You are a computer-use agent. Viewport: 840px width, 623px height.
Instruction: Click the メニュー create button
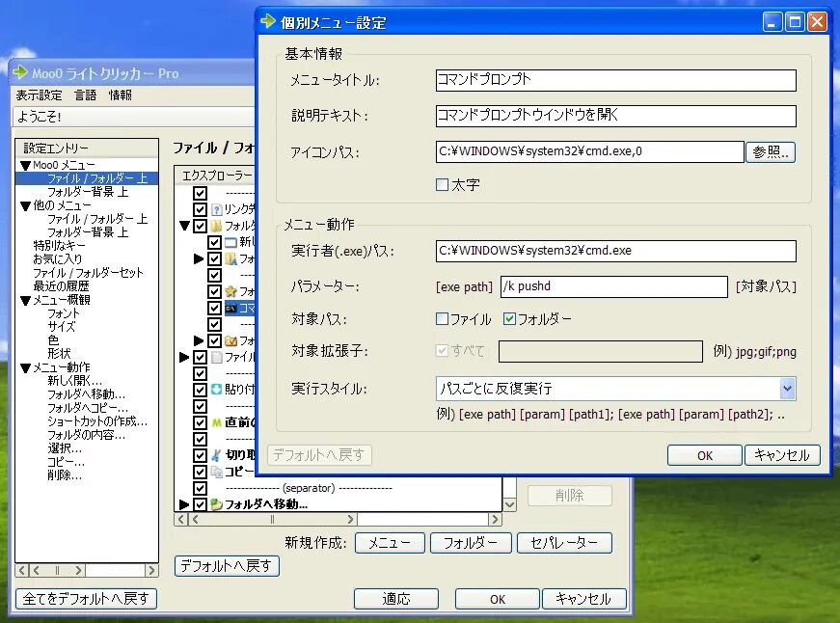tap(390, 543)
